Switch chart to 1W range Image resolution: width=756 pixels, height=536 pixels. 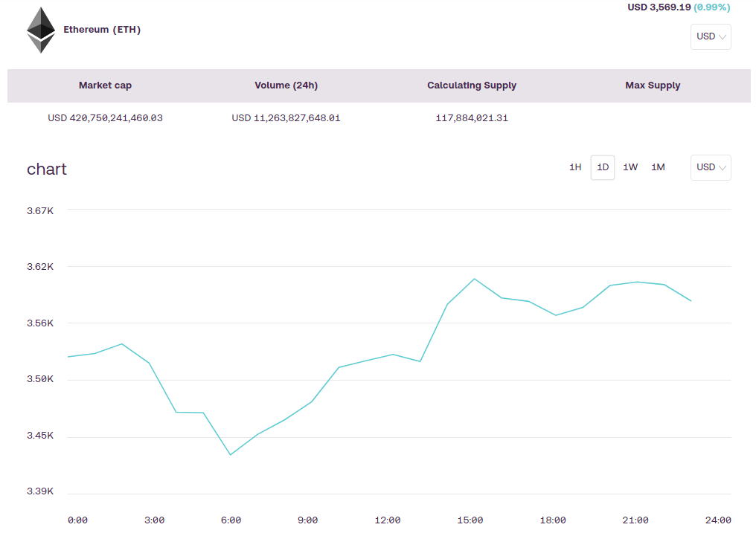point(630,167)
